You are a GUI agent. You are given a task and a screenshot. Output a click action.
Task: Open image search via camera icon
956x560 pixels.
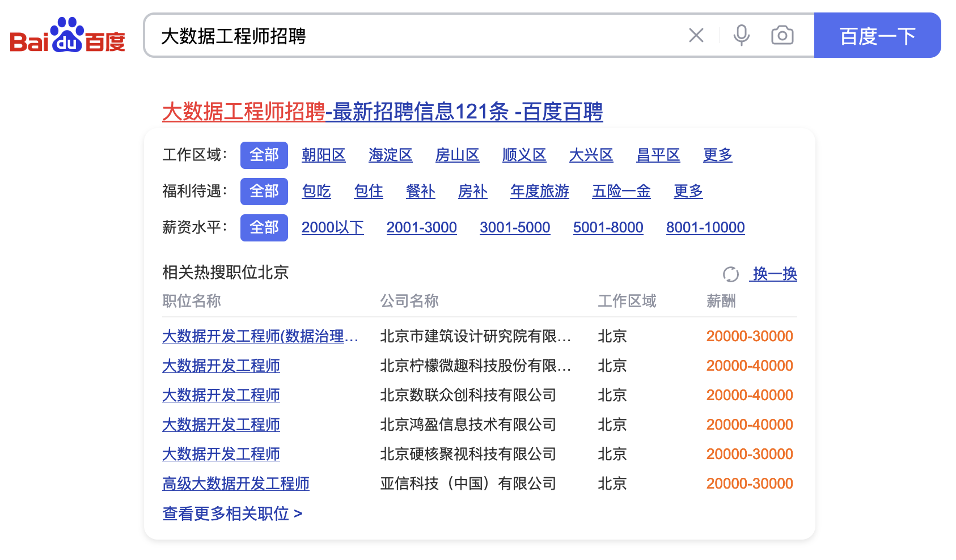[x=782, y=36]
